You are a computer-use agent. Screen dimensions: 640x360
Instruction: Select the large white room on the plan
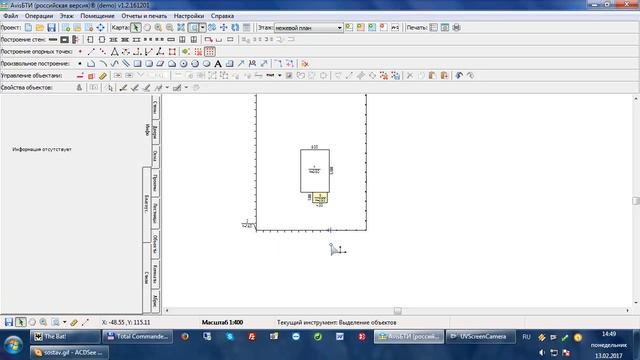click(x=315, y=171)
